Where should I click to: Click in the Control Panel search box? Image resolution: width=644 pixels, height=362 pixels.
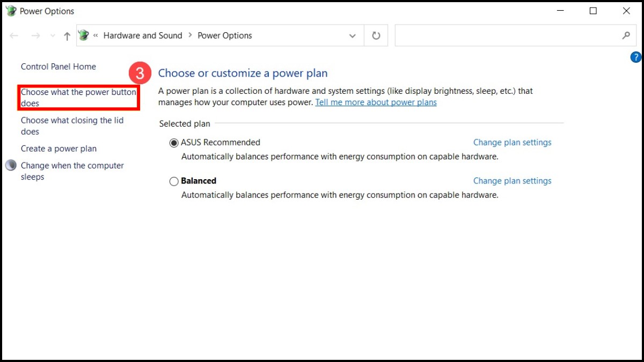[504, 35]
